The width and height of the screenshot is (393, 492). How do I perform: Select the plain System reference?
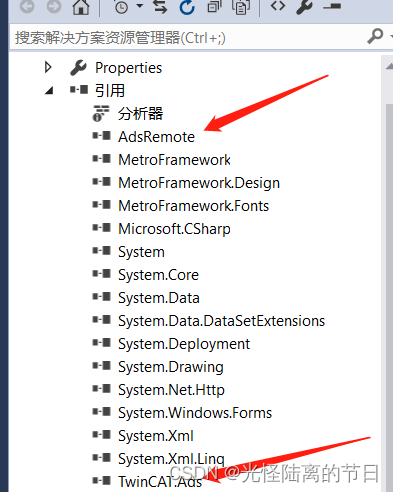(x=141, y=252)
